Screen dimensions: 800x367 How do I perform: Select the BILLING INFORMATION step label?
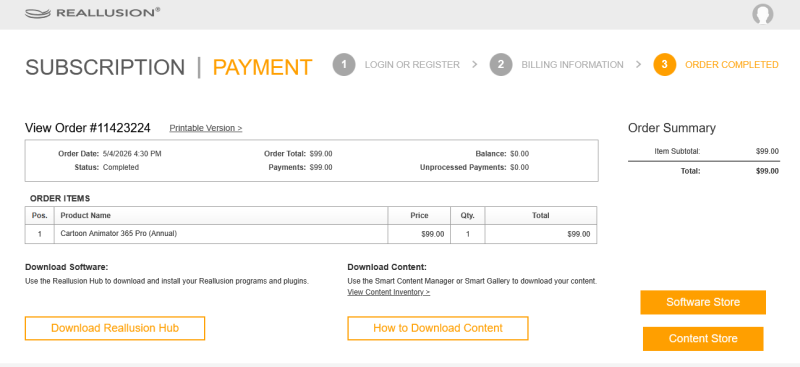pyautogui.click(x=572, y=65)
